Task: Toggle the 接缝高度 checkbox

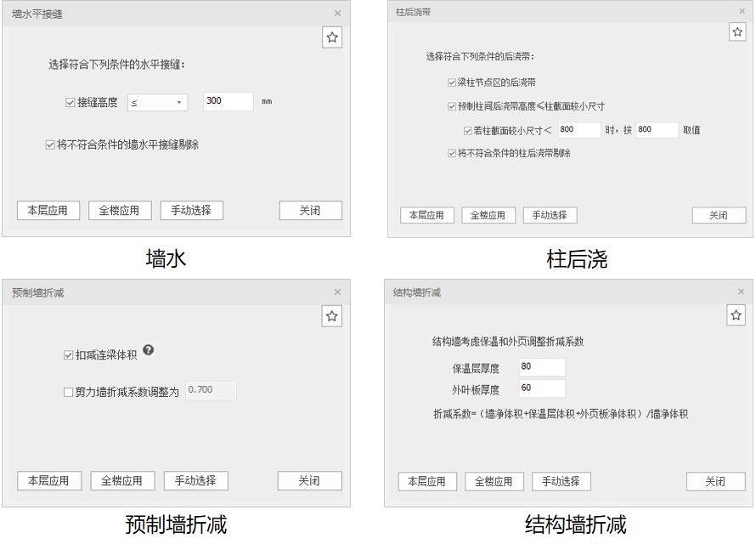Action: pos(70,103)
